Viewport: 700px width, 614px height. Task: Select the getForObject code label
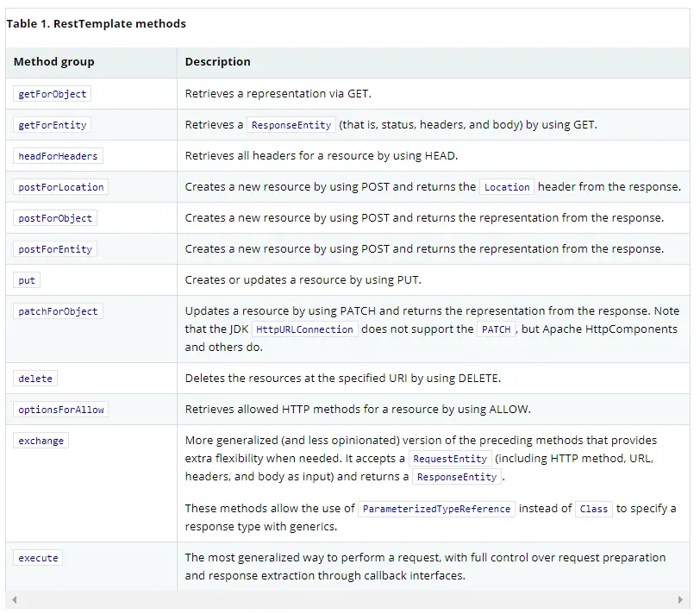(x=53, y=94)
